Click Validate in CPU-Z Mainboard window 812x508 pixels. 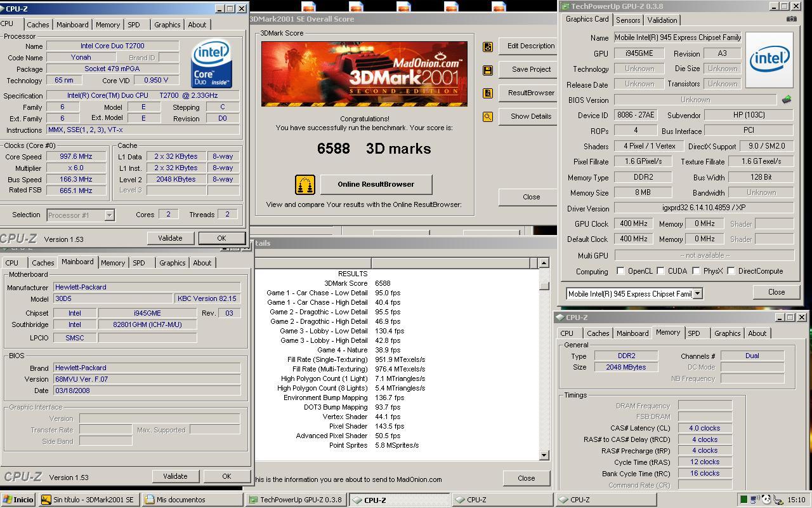pos(175,476)
